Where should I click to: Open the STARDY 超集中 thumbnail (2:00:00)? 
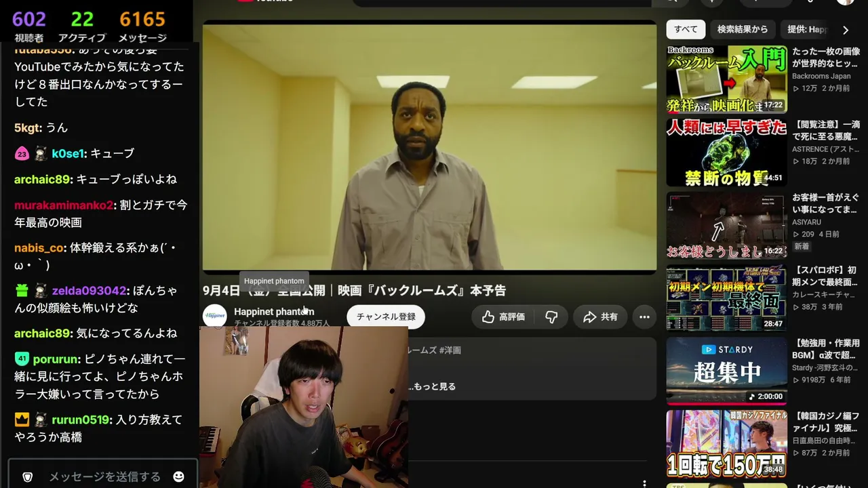[726, 371]
